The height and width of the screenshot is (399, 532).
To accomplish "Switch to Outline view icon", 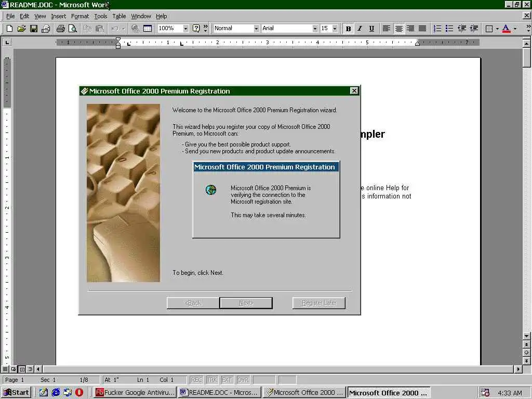I will (30, 369).
